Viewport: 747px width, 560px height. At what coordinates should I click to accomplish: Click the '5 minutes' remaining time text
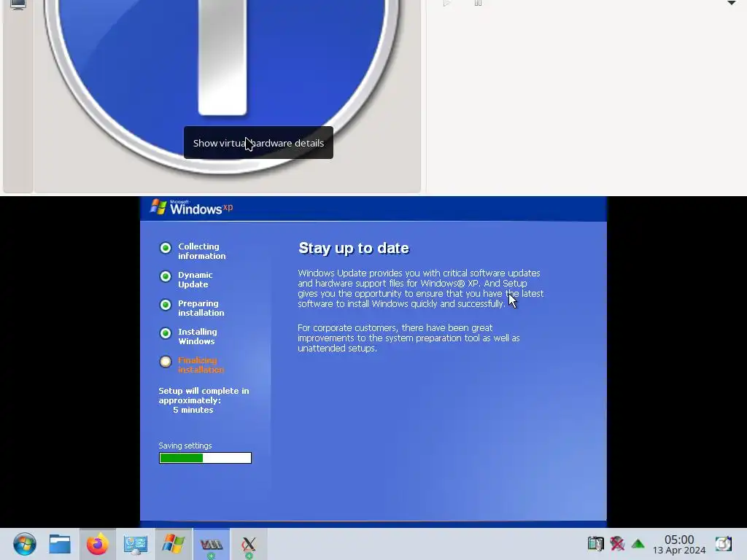coord(193,410)
